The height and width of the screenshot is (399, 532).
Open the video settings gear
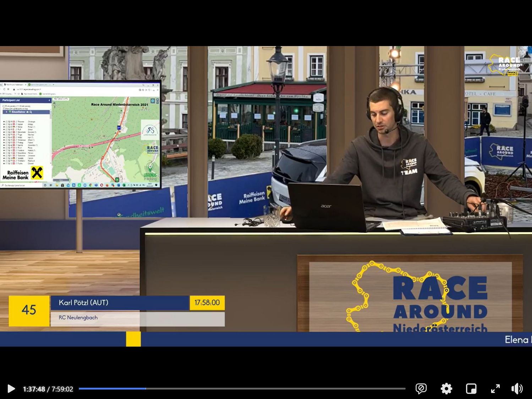(446, 389)
